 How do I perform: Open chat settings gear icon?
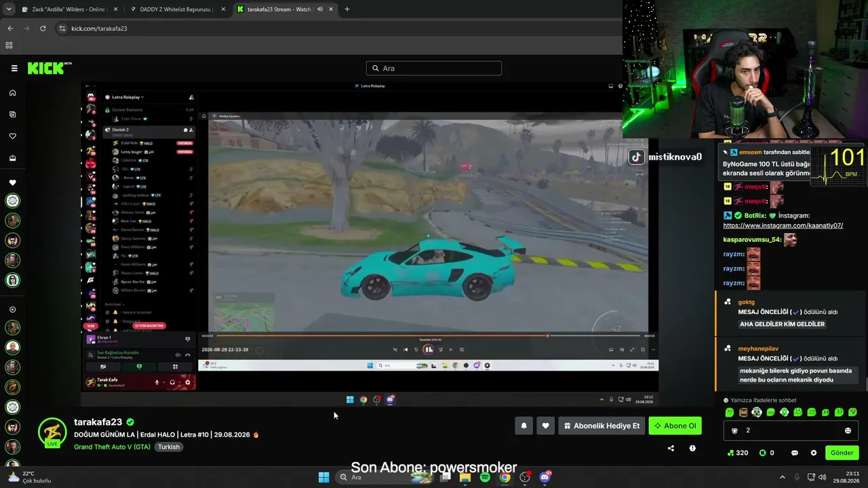tap(813, 453)
